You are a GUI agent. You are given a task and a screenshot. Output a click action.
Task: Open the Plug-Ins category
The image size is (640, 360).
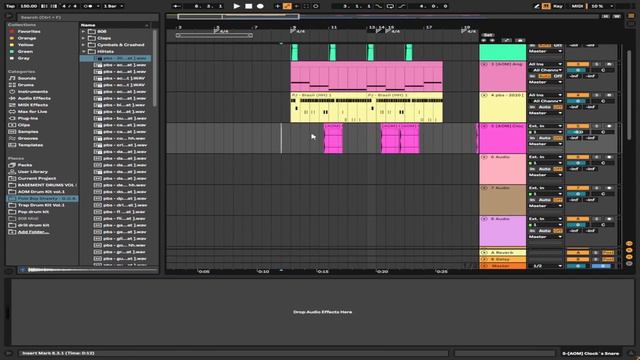(28, 118)
